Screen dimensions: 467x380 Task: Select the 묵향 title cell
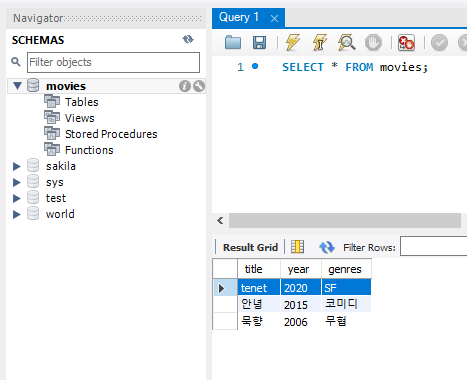coord(259,321)
